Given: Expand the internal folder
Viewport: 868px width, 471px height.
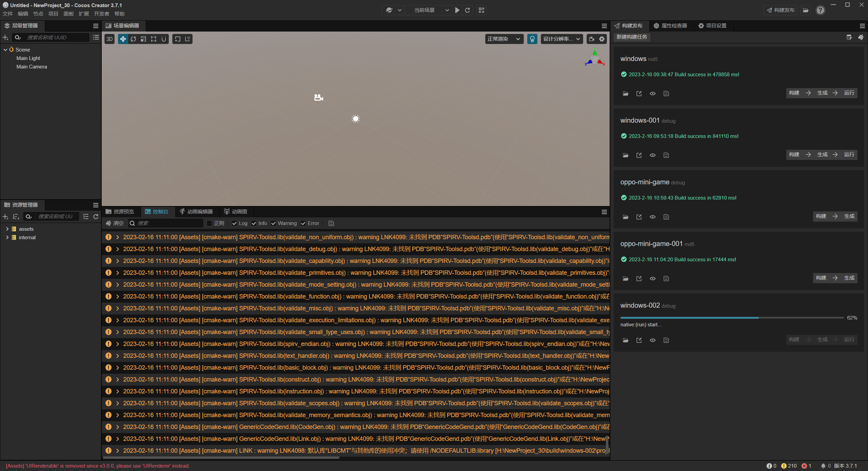Looking at the screenshot, I should [x=7, y=238].
